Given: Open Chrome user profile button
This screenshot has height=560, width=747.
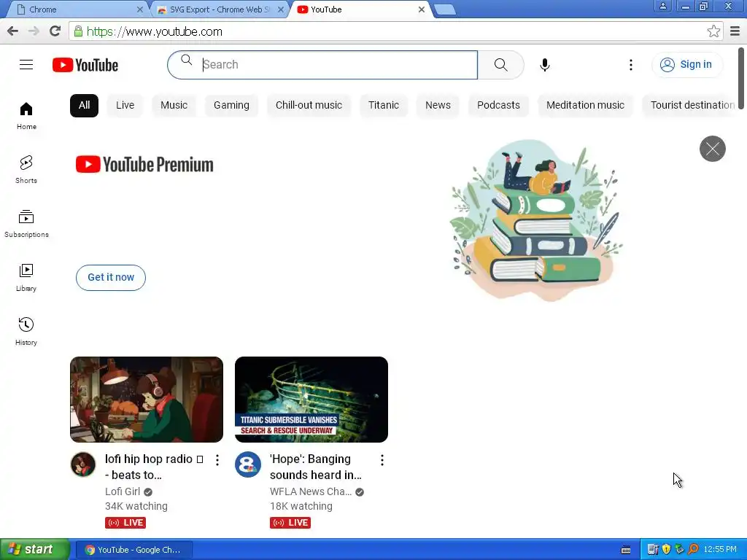Looking at the screenshot, I should (662, 6).
